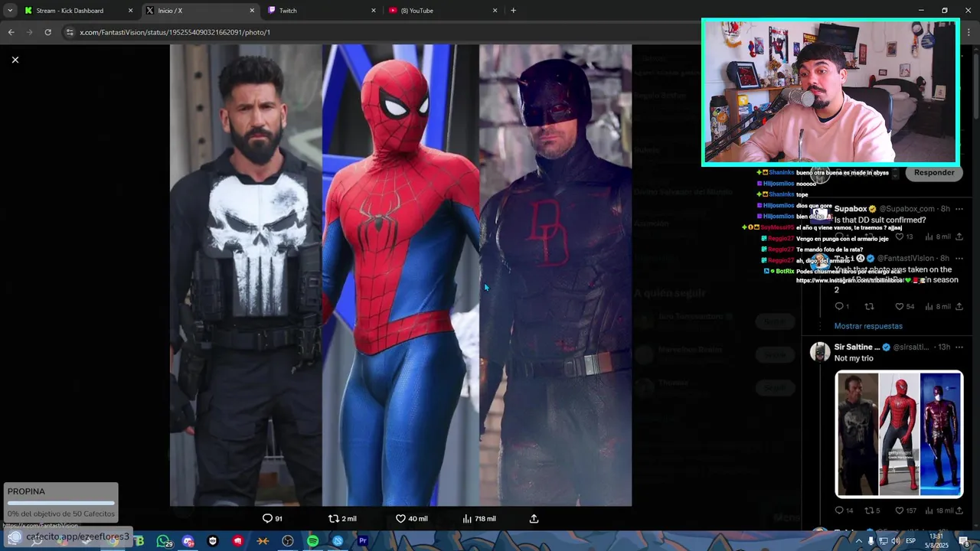Expand the system tray hidden icons chevron
Viewport: 980px width, 551px height.
click(x=858, y=541)
